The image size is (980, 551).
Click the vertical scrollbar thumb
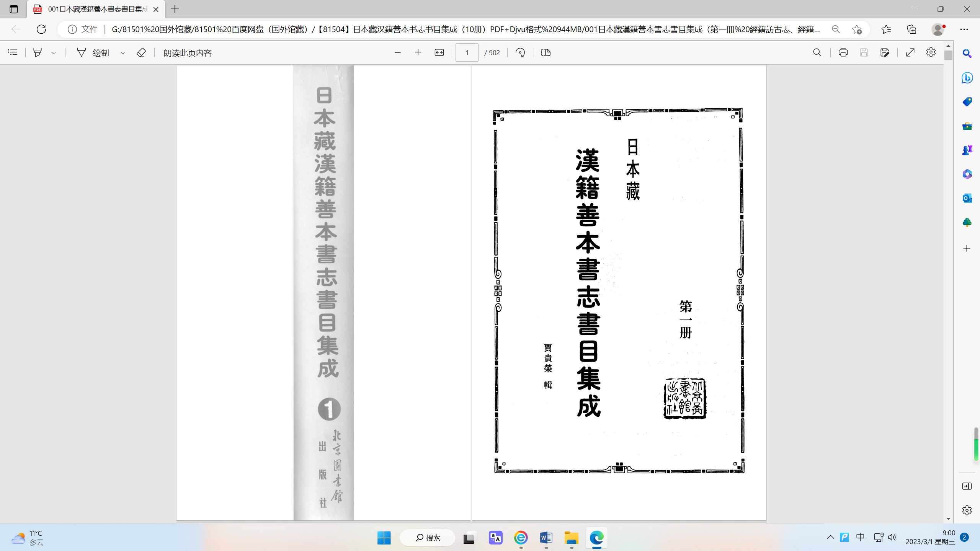[x=948, y=55]
